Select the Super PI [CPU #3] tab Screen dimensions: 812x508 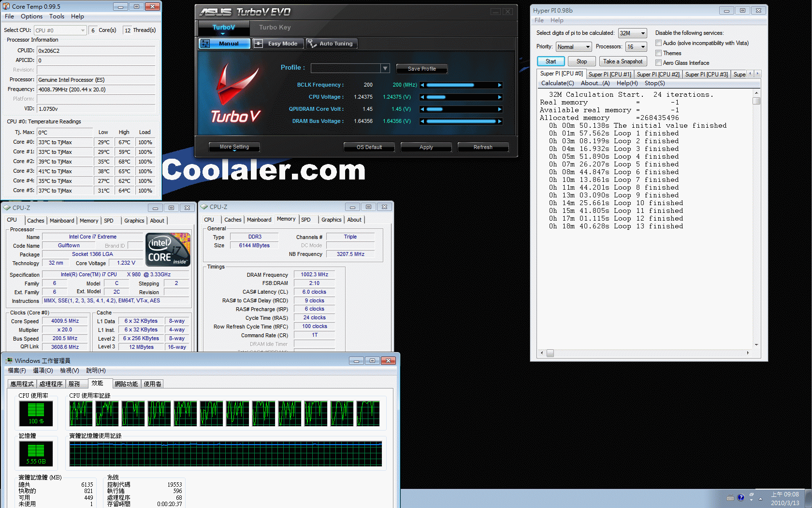(x=706, y=75)
